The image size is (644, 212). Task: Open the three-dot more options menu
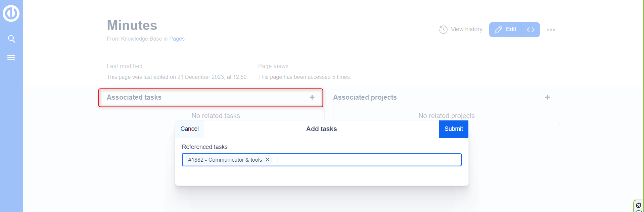[x=551, y=30]
